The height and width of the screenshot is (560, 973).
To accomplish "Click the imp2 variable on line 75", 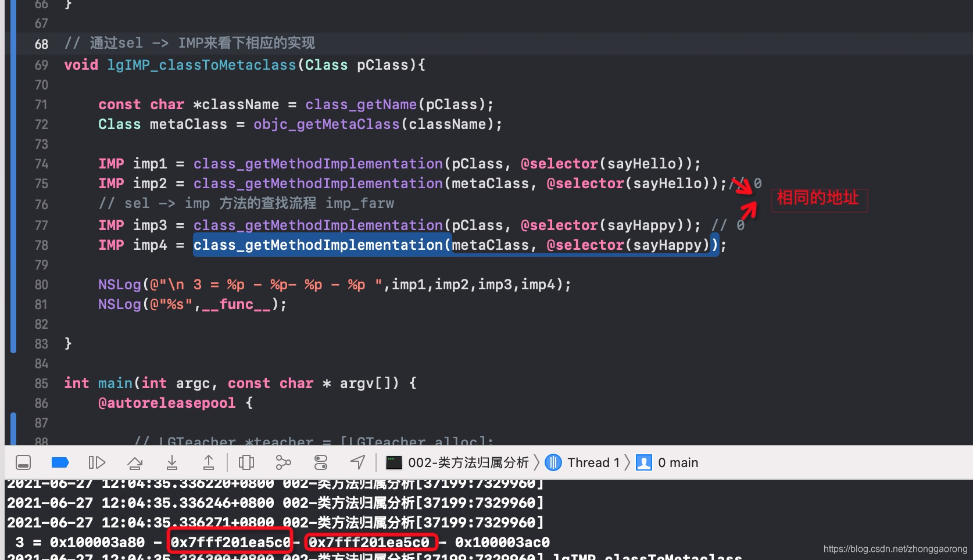I will click(150, 184).
